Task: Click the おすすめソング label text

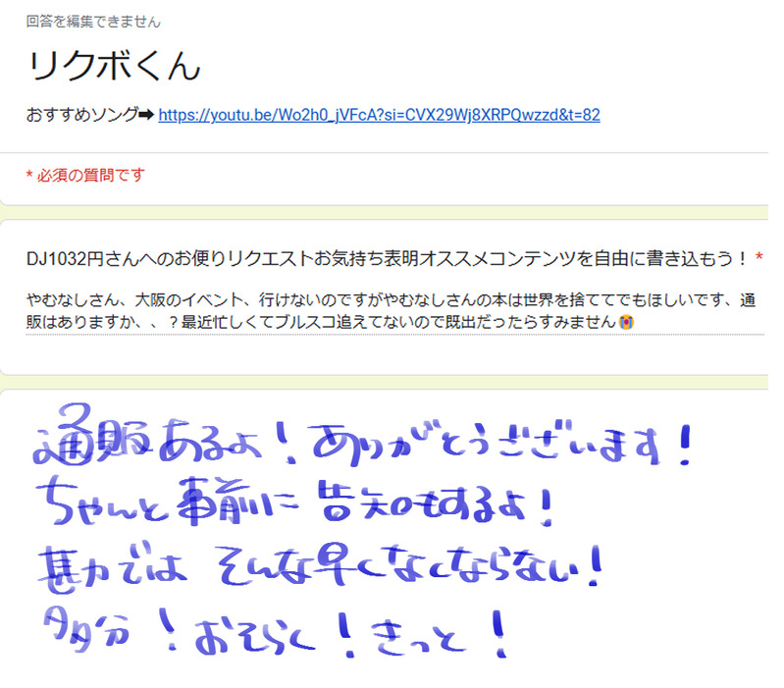Action: 82,115
